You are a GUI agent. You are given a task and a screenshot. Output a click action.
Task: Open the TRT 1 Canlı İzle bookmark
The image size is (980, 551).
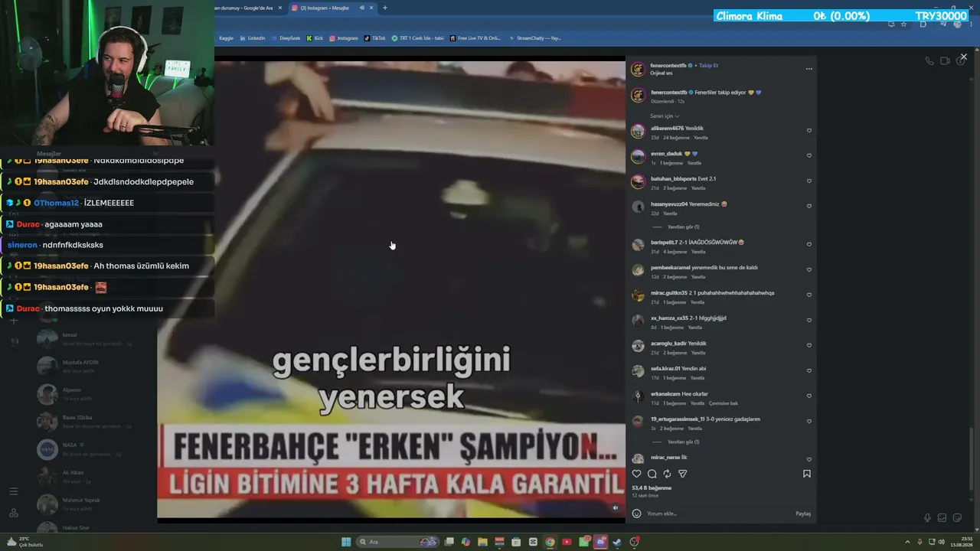[x=417, y=37]
